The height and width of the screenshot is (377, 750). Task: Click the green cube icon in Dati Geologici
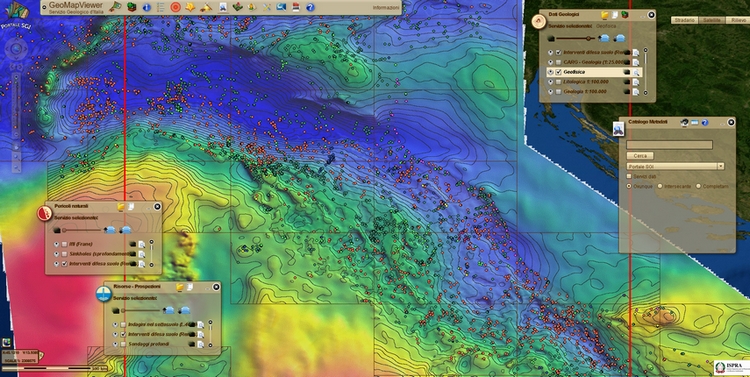[625, 15]
